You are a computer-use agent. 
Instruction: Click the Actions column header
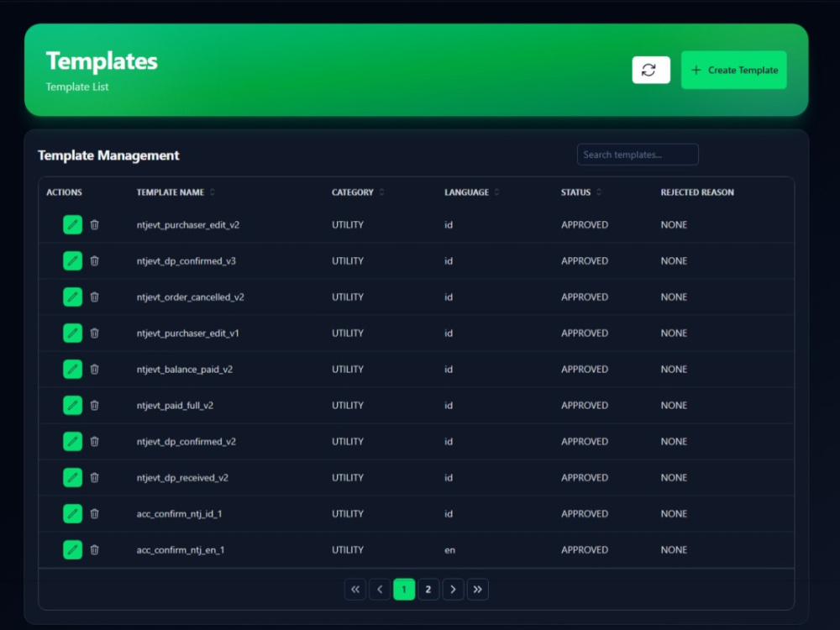[64, 192]
